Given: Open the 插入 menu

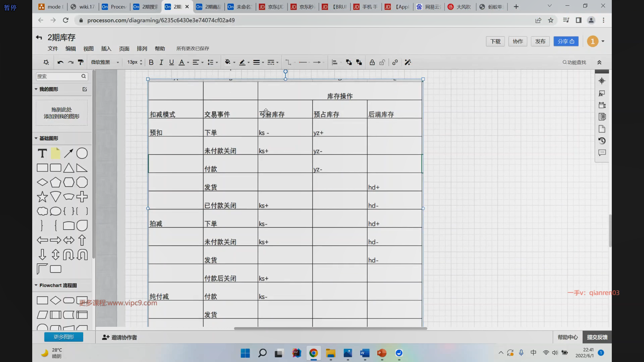Looking at the screenshot, I should tap(106, 49).
